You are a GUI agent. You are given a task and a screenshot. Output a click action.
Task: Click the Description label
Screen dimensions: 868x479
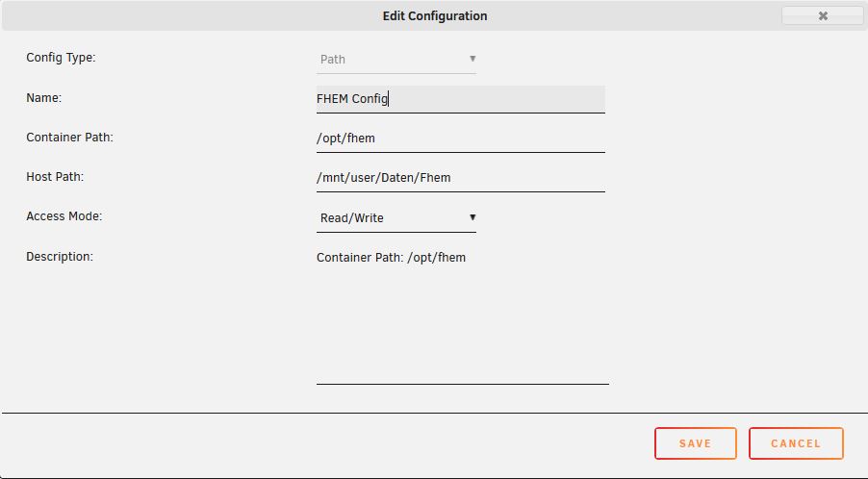pyautogui.click(x=60, y=257)
